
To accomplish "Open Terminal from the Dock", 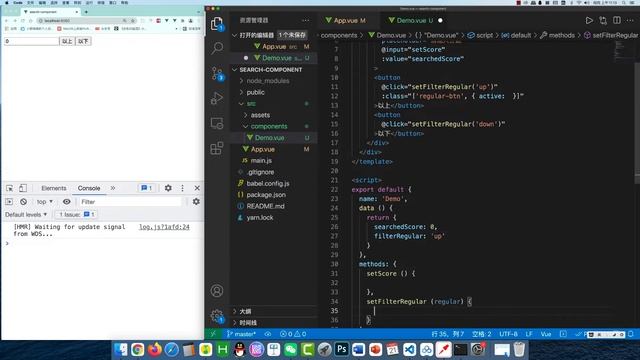I will pos(460,349).
